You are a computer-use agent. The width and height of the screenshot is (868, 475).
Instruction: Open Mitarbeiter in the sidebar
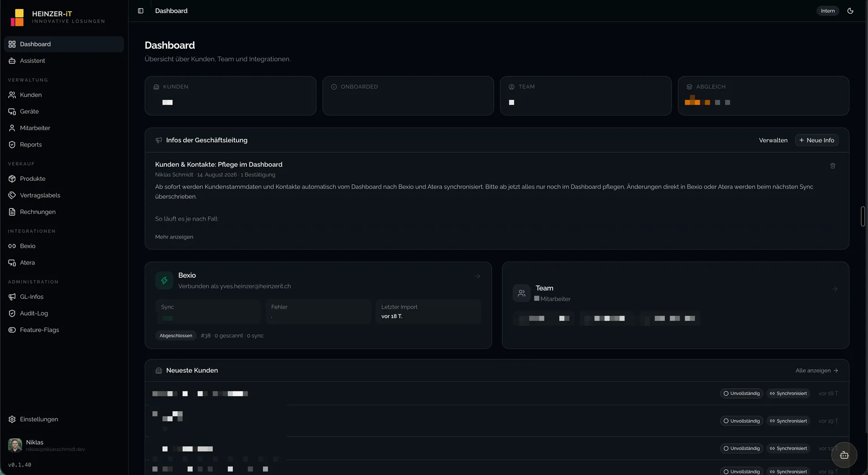click(64, 128)
